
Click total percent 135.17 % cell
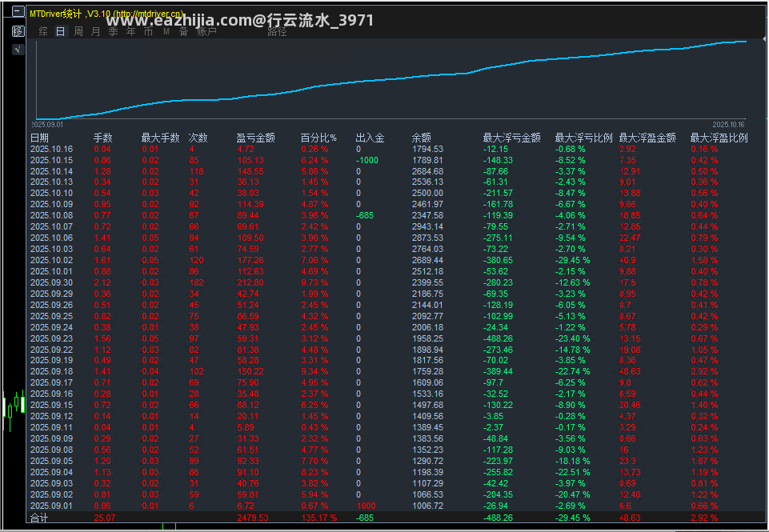pos(319,518)
